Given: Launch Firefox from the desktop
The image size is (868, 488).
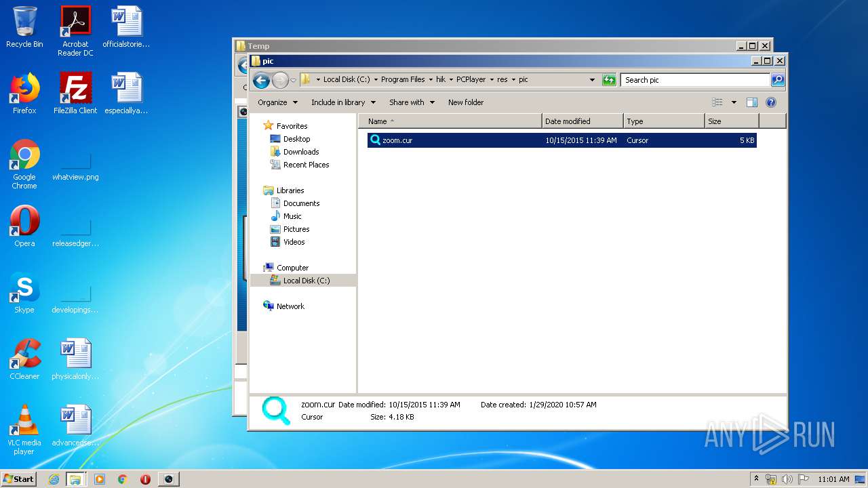Looking at the screenshot, I should tap(24, 94).
